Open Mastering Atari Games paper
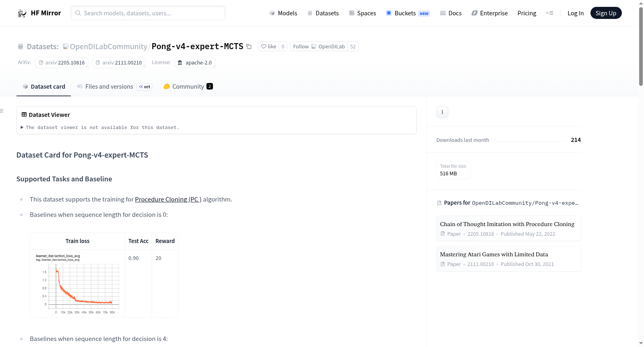The height and width of the screenshot is (347, 644). click(508, 259)
